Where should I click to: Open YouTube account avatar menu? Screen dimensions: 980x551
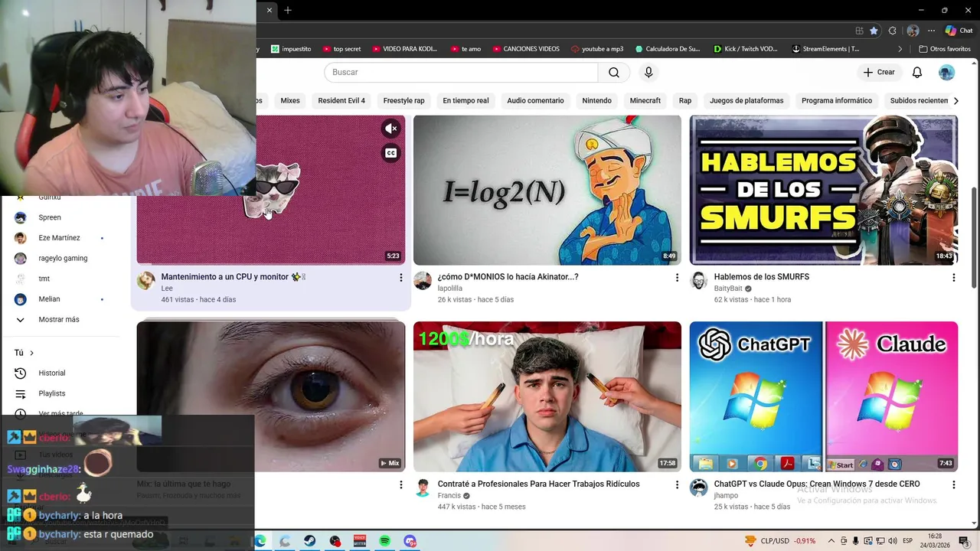click(x=947, y=72)
